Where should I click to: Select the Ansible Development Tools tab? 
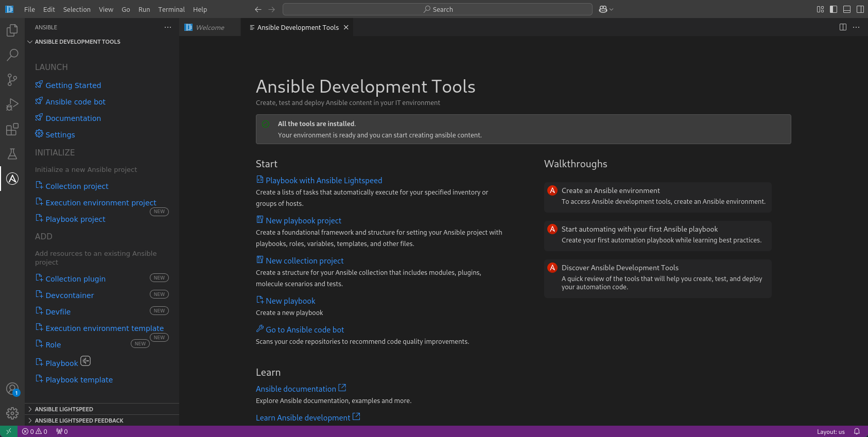pyautogui.click(x=298, y=27)
